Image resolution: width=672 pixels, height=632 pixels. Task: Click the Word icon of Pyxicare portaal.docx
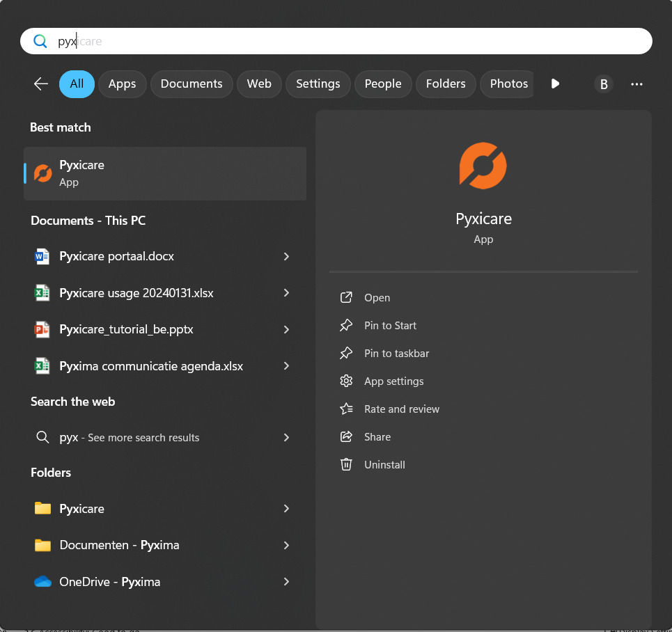(x=42, y=256)
